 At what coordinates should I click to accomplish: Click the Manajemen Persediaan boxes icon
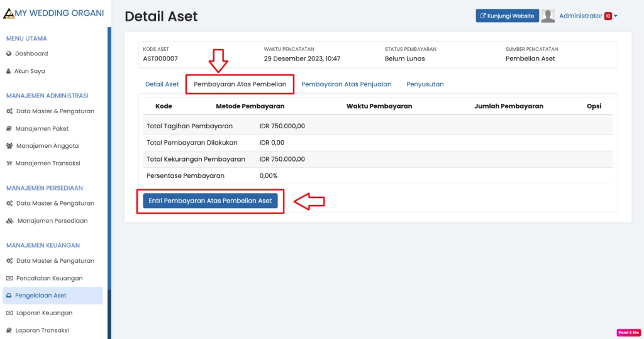10,221
